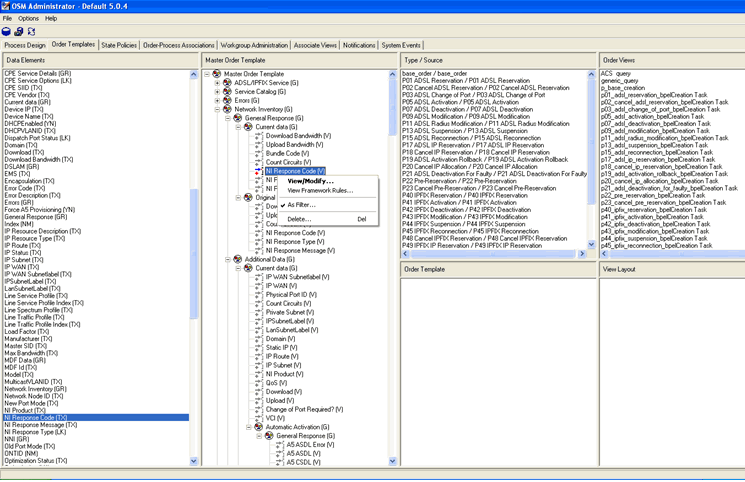Screen dimensions: 745x482
Task: Click the OSM Administrator title bar app icon
Action: click(x=5, y=6)
